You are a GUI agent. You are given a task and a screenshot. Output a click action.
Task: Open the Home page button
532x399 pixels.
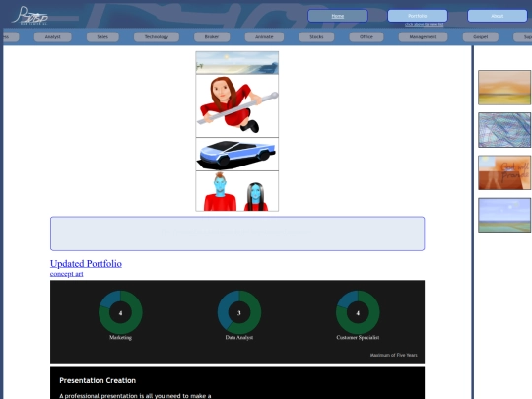tap(338, 16)
